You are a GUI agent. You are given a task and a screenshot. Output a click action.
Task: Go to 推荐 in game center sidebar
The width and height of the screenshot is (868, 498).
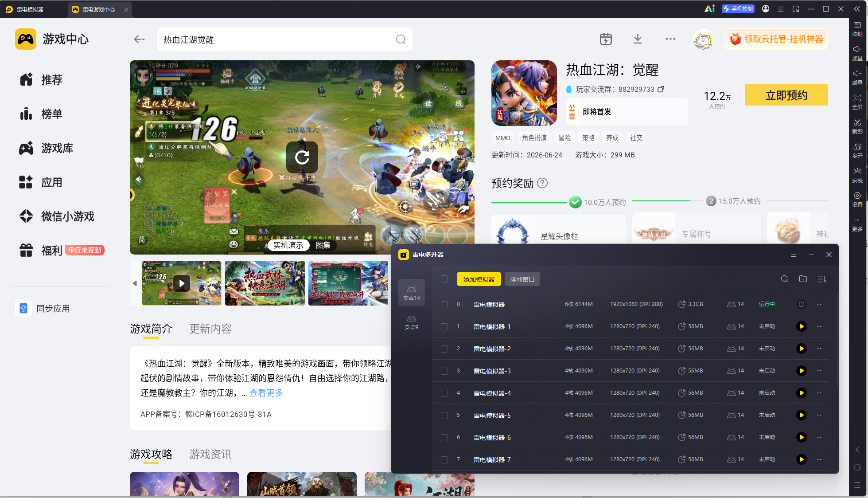41,80
